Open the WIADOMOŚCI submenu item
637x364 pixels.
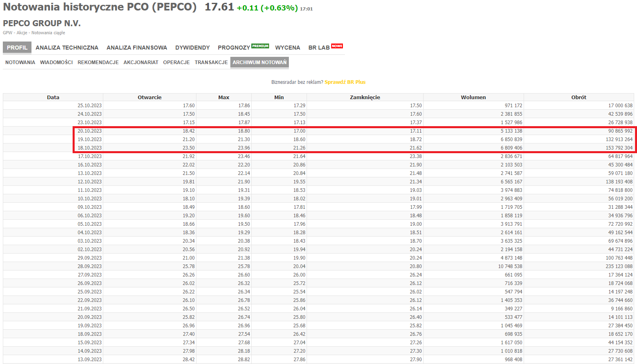click(56, 62)
